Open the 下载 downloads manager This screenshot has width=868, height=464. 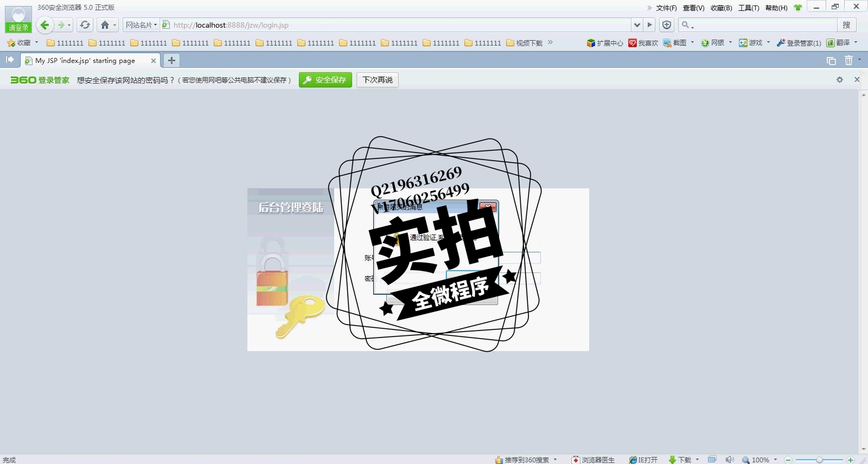(x=680, y=460)
